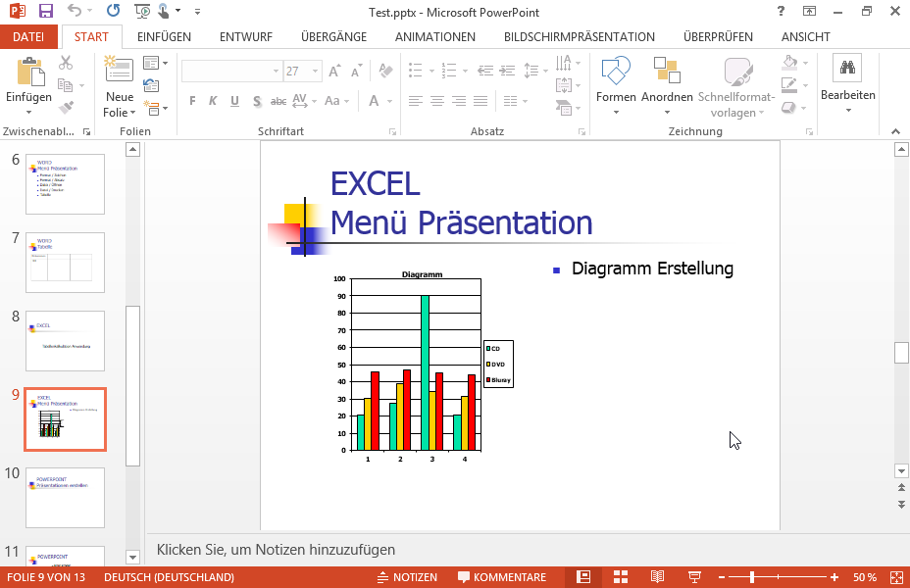Open the numbered list dropdown arrow
This screenshot has height=588, width=910.
tap(466, 72)
